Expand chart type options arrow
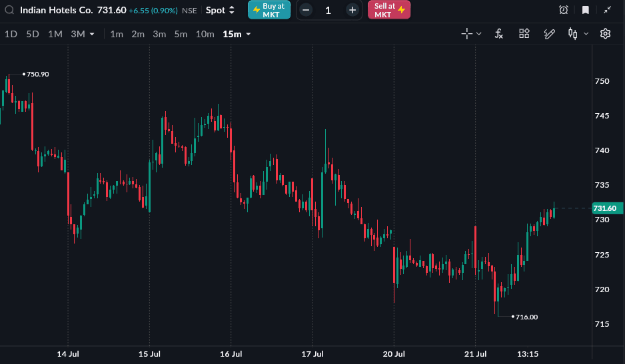 (586, 34)
